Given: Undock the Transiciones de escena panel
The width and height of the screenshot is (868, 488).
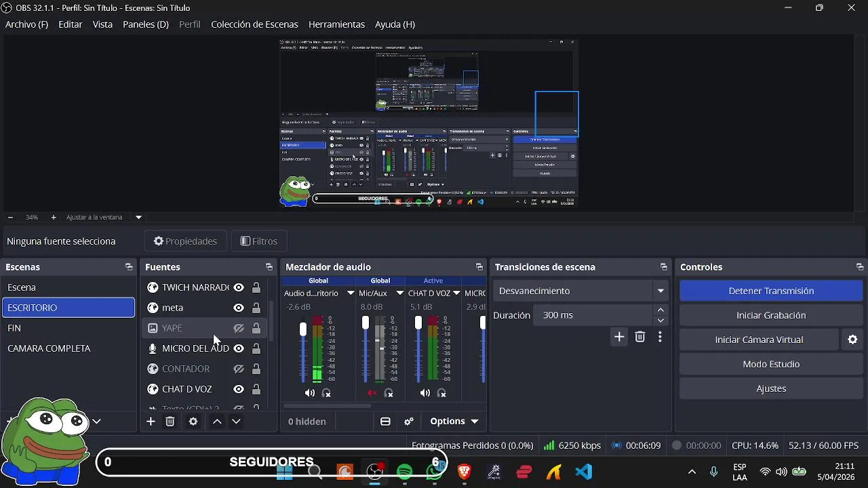Looking at the screenshot, I should (x=664, y=267).
